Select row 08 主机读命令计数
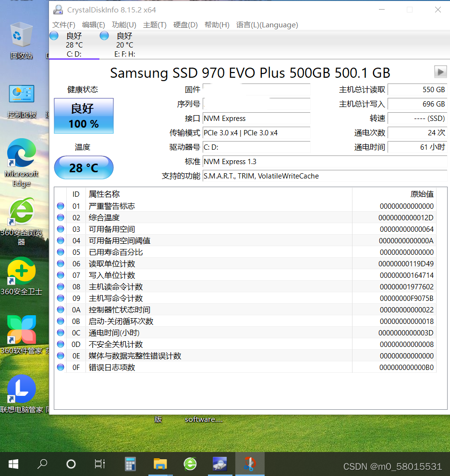 (245, 286)
